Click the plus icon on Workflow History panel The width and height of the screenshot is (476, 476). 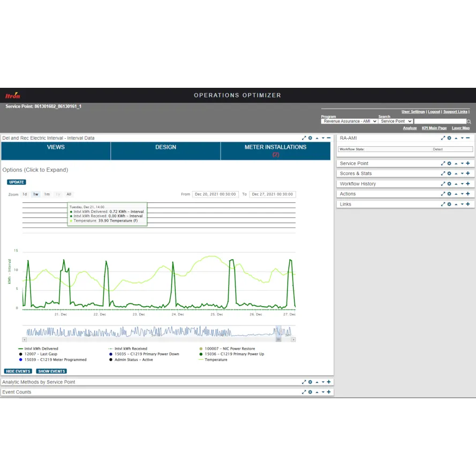click(468, 183)
